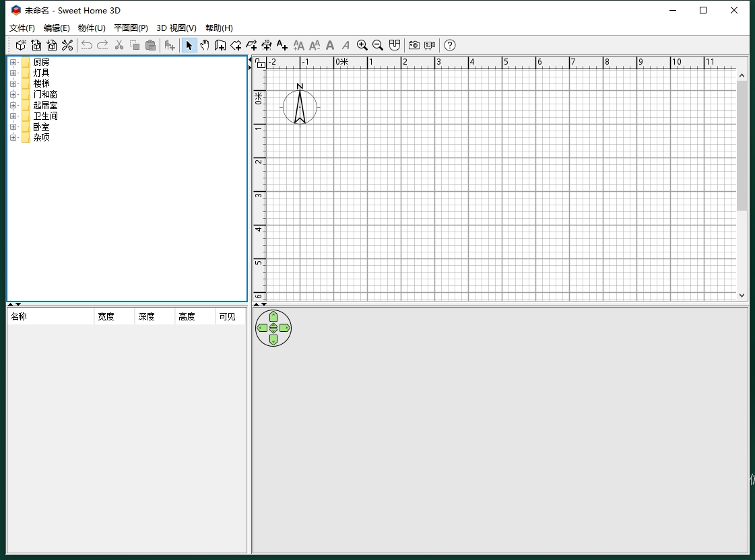Sort furniture by 名称 column header
This screenshot has height=560, width=755.
coord(51,316)
